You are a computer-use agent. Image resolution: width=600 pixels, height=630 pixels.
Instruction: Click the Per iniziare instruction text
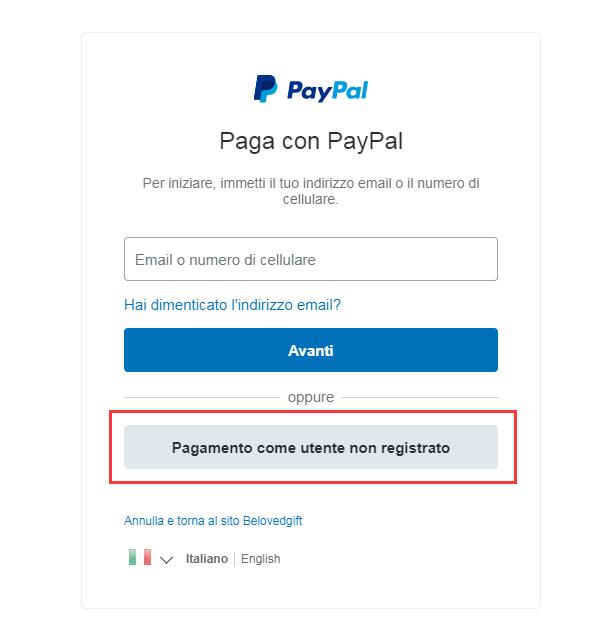click(311, 191)
